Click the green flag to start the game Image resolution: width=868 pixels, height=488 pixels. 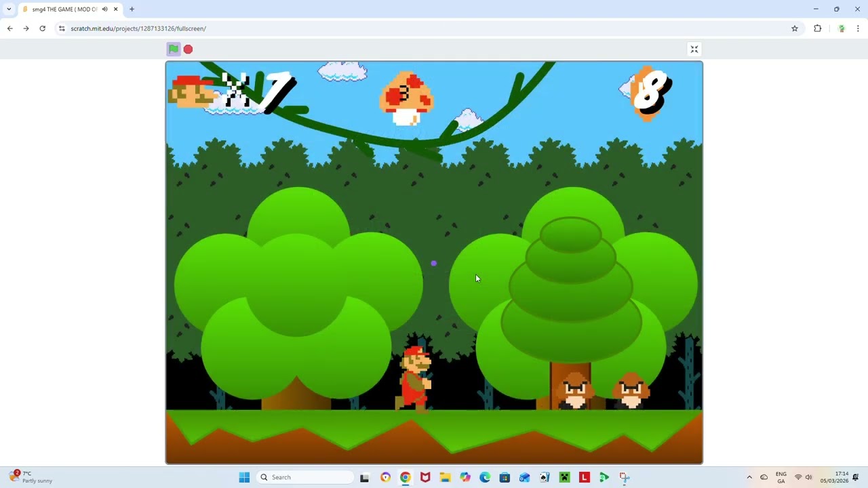[x=174, y=49]
